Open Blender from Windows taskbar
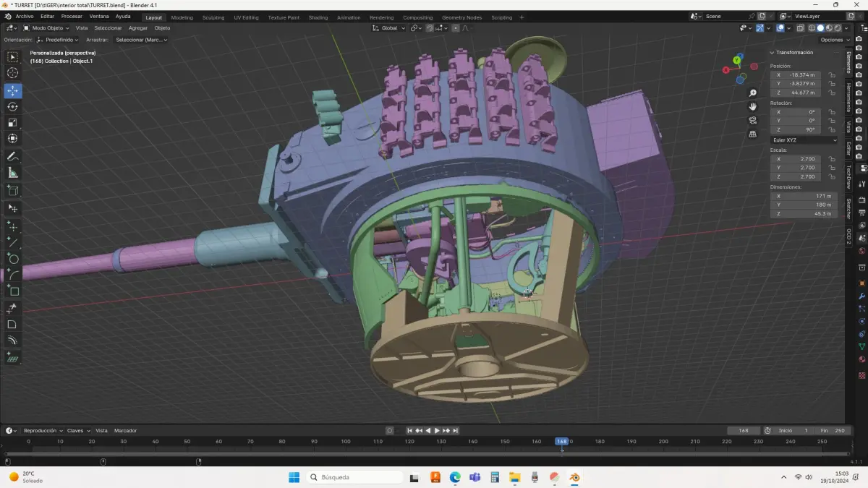 574,477
